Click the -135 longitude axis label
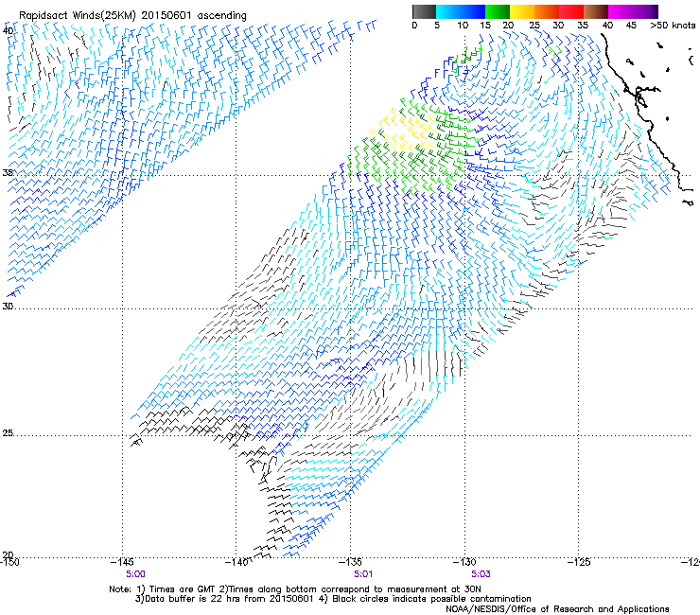This screenshot has width=700, height=615. coord(350,562)
